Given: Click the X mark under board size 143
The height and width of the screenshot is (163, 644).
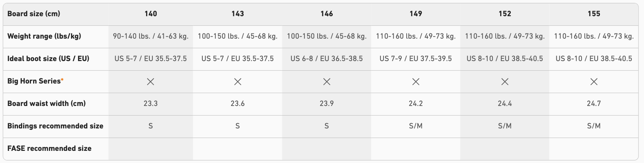Looking at the screenshot, I should (238, 81).
